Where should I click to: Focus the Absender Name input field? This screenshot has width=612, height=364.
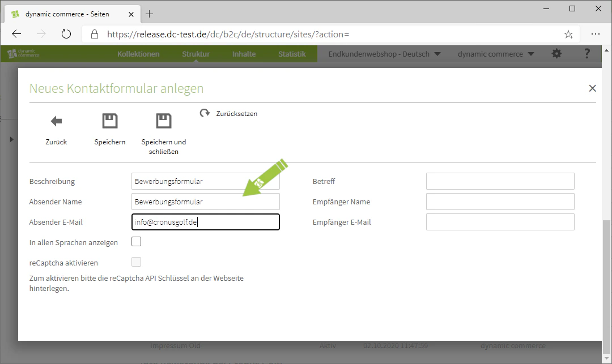tap(205, 202)
